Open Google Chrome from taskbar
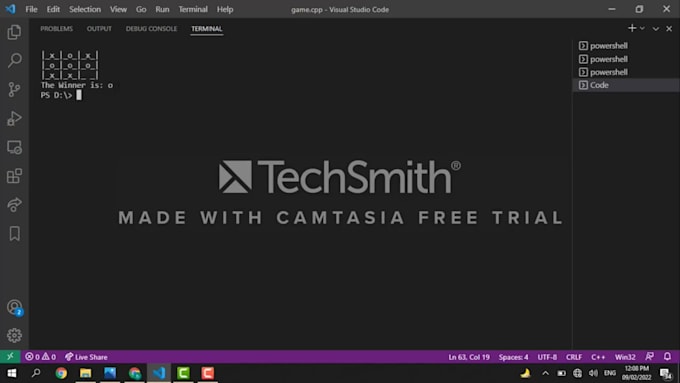 coord(61,373)
